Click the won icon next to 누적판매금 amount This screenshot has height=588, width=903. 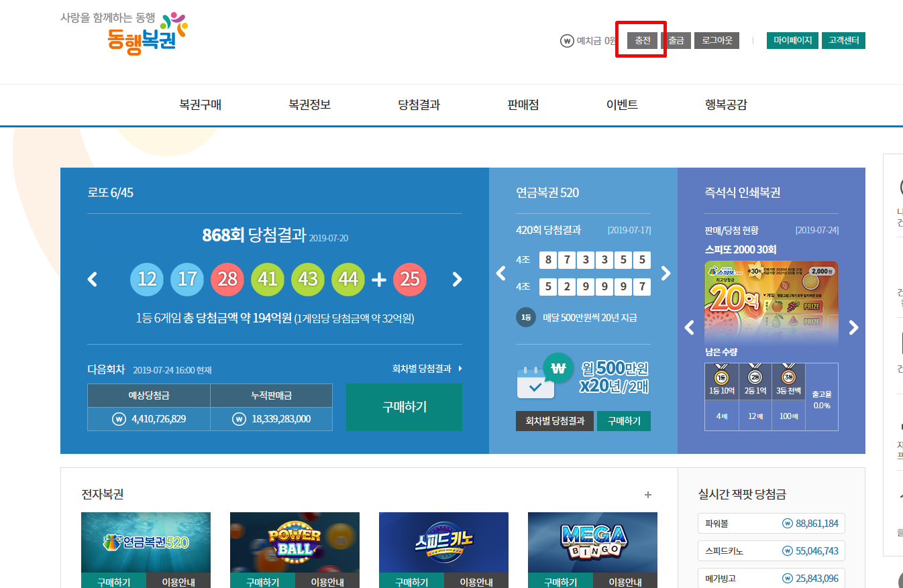(x=238, y=419)
